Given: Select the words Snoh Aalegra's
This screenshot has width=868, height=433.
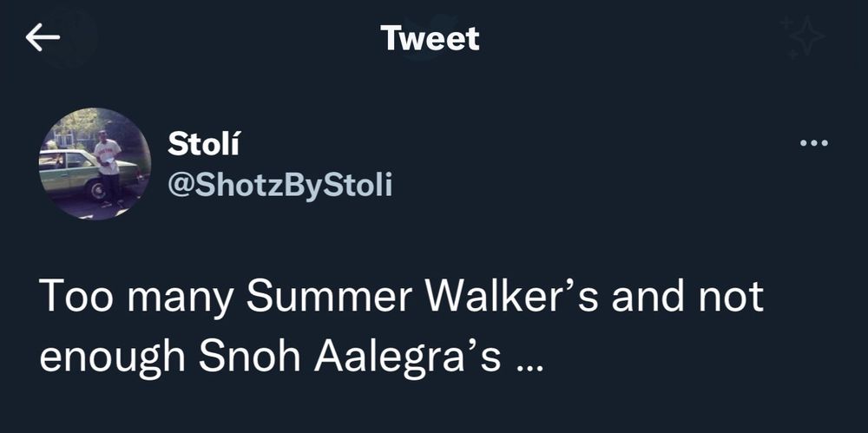Looking at the screenshot, I should coord(349,358).
